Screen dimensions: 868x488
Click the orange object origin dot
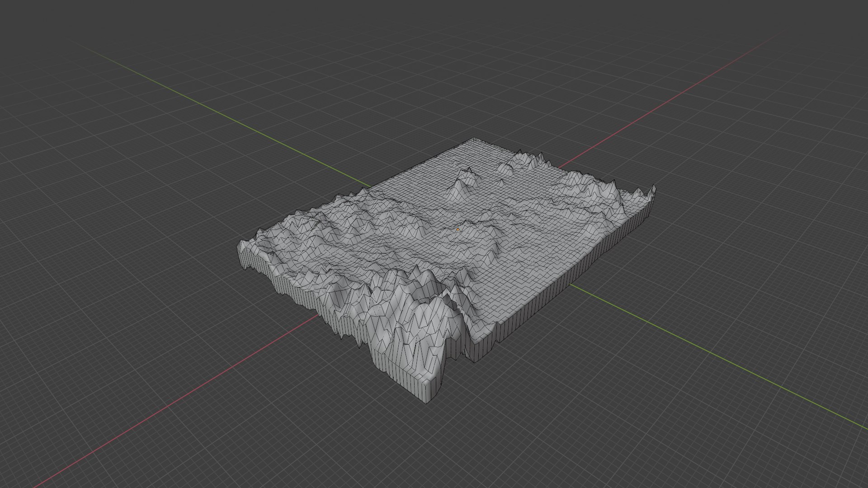coord(458,230)
